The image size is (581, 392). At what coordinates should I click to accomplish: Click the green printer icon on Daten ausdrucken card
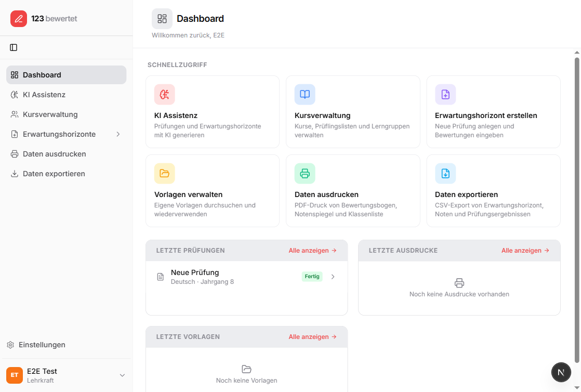305,174
